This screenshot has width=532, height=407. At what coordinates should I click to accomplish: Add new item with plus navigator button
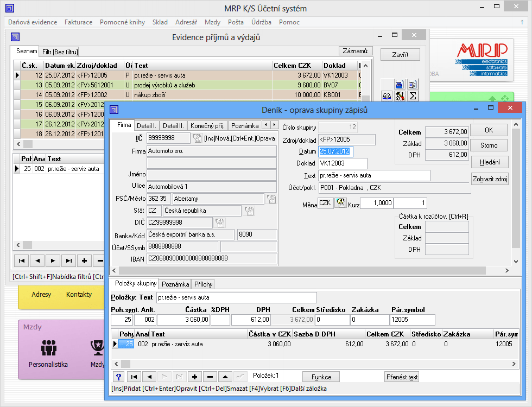coord(194,377)
